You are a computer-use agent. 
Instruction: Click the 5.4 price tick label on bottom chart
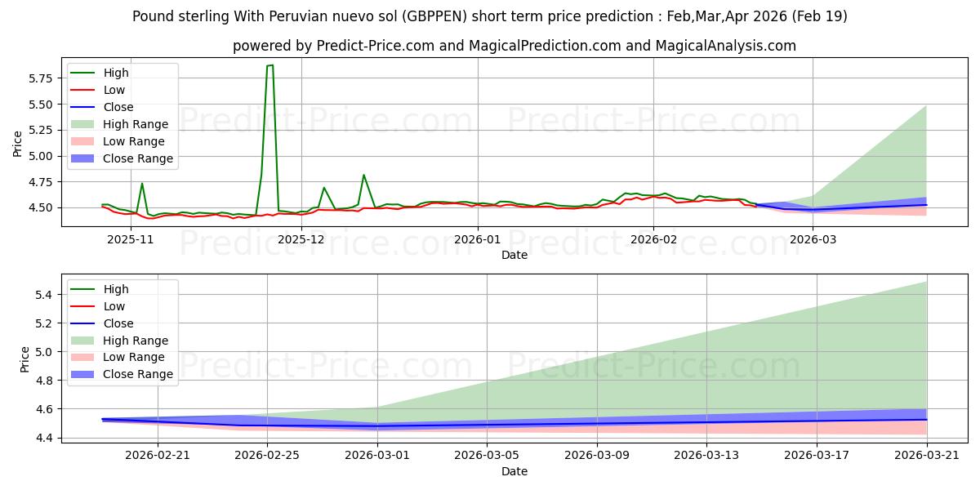(x=45, y=295)
